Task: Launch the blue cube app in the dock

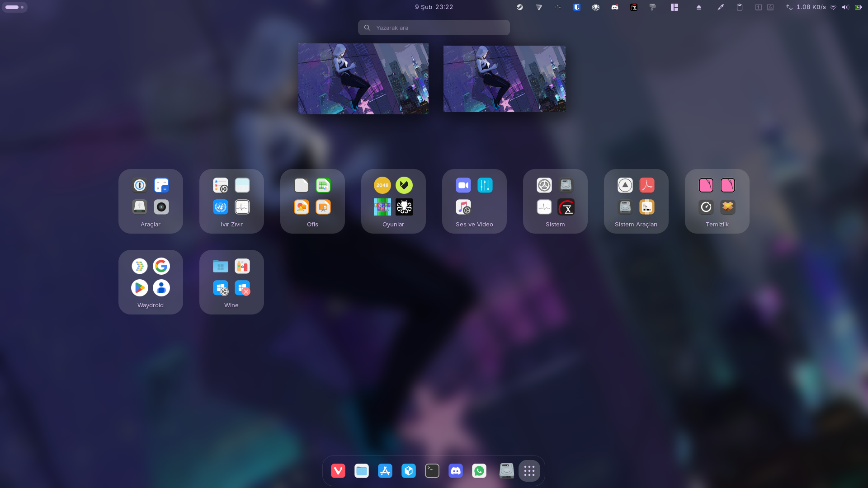Action: (409, 471)
